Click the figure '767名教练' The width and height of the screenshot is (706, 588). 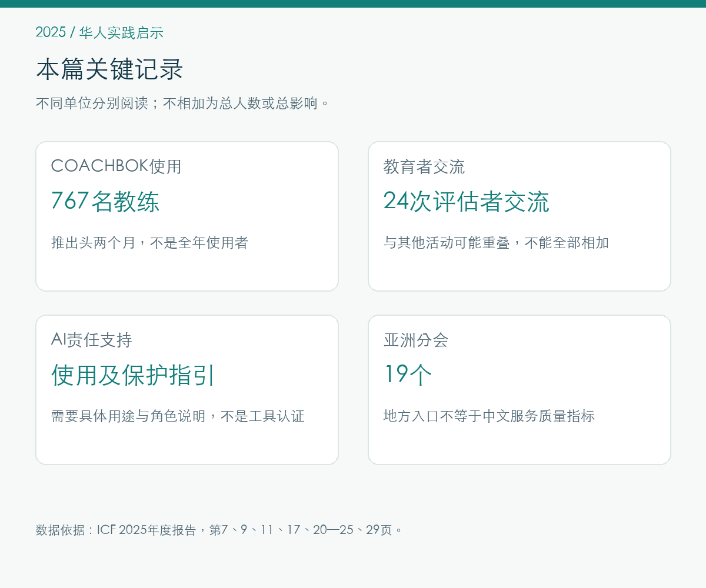(x=105, y=202)
